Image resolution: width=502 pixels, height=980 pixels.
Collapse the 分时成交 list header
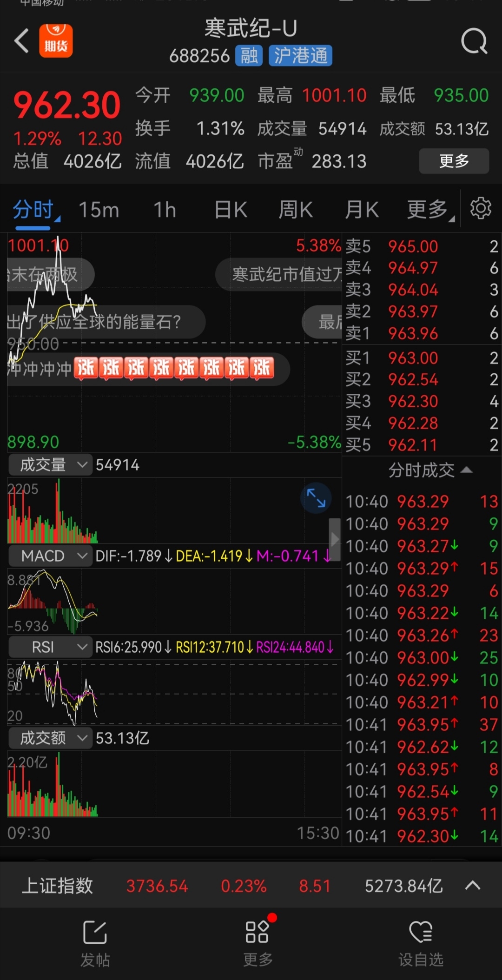pos(430,470)
